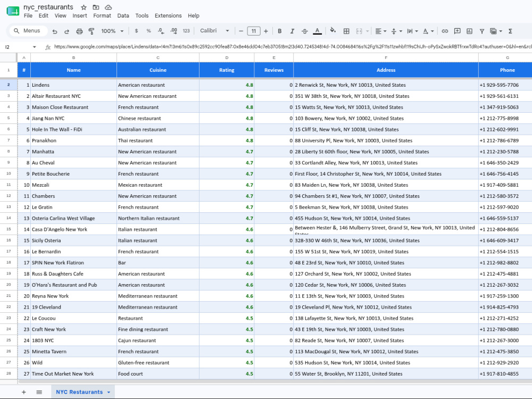This screenshot has height=399, width=532.
Task: Click the Cuisine column header cell
Action: coord(158,70)
